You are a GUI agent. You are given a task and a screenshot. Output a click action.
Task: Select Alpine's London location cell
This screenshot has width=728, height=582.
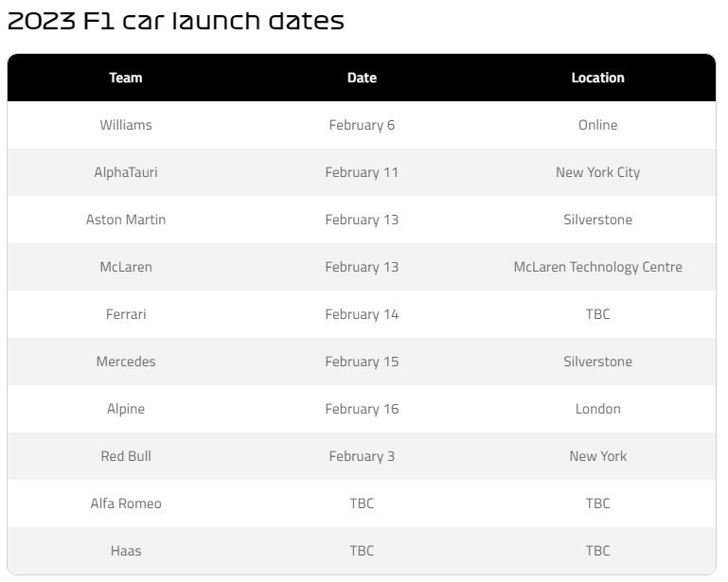pos(597,409)
